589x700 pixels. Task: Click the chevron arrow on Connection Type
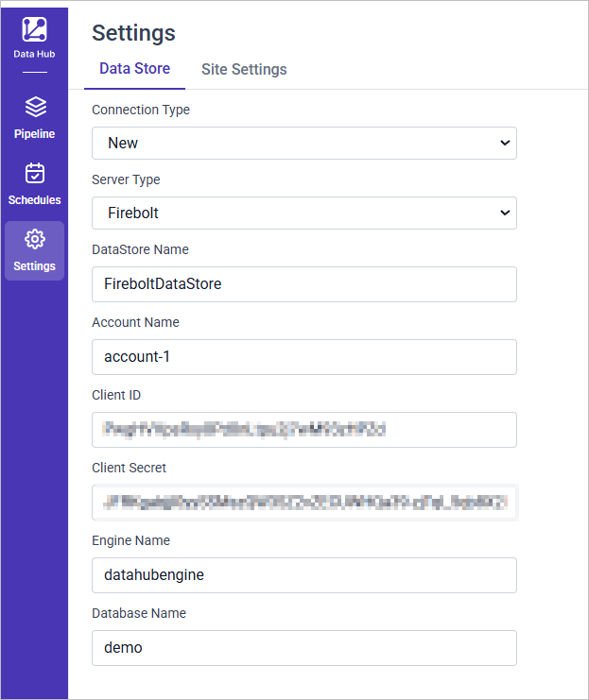504,144
